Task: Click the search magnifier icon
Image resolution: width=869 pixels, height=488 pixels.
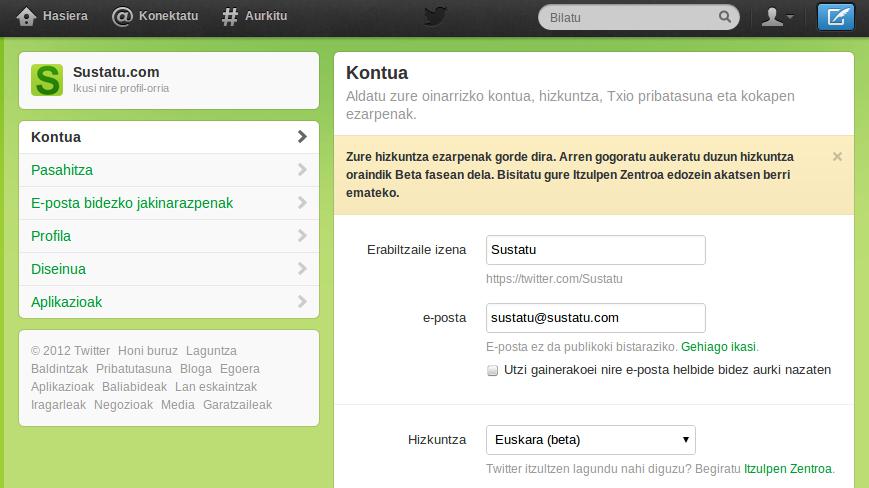Action: [x=725, y=17]
